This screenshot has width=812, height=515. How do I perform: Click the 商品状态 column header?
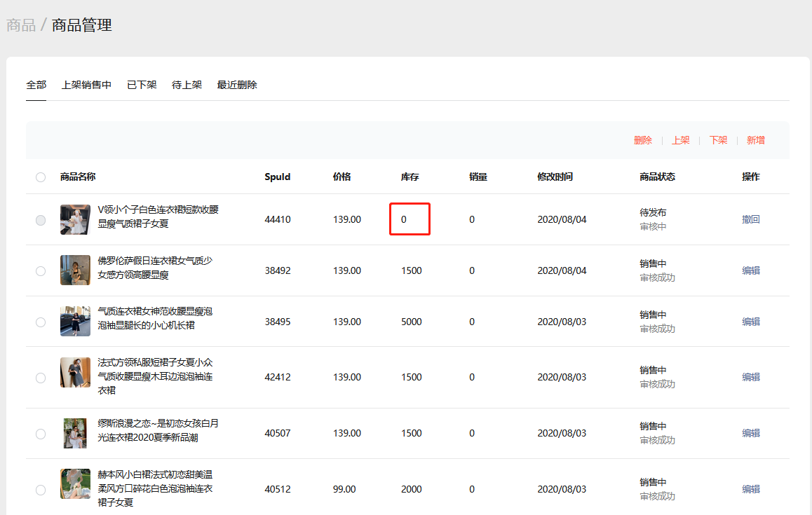[x=657, y=177]
